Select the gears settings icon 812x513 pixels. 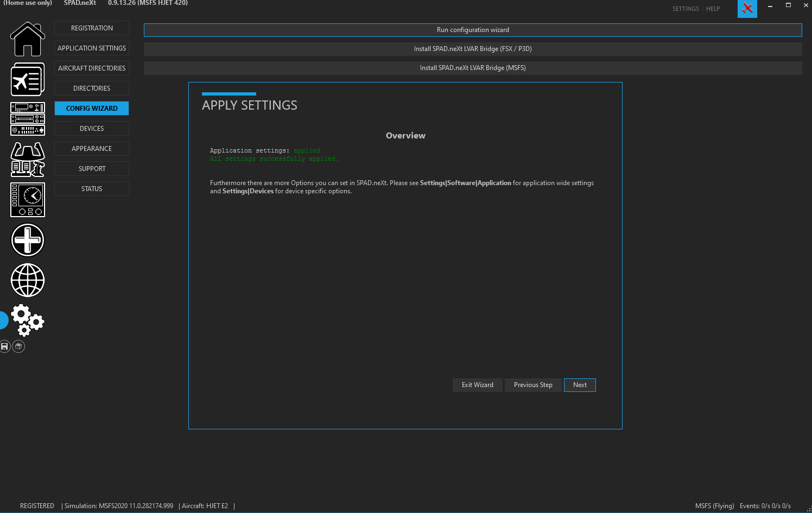(x=28, y=320)
